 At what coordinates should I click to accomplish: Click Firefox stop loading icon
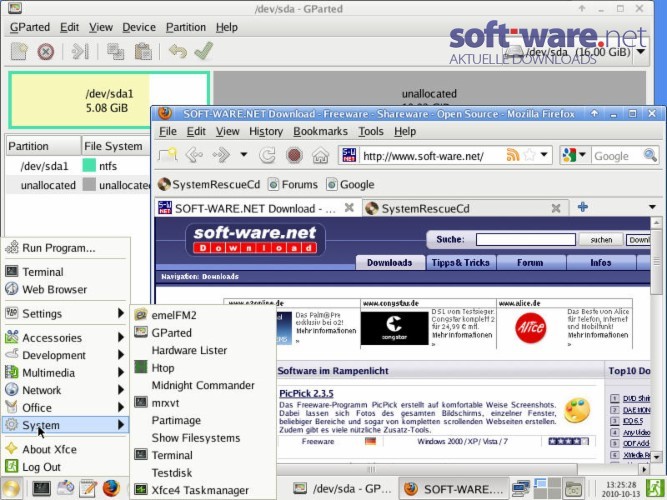pyautogui.click(x=294, y=155)
